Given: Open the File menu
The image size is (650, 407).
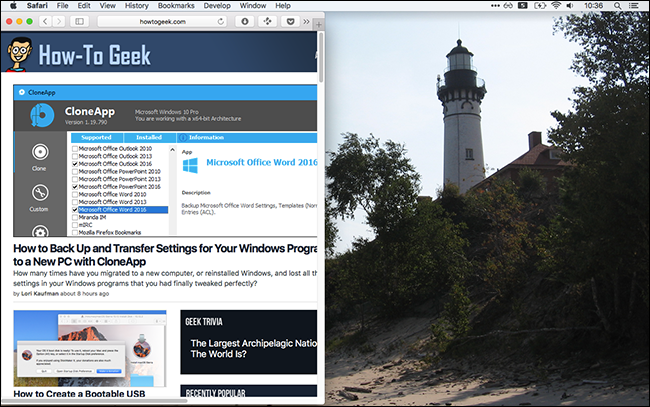Looking at the screenshot, I should 63,5.
